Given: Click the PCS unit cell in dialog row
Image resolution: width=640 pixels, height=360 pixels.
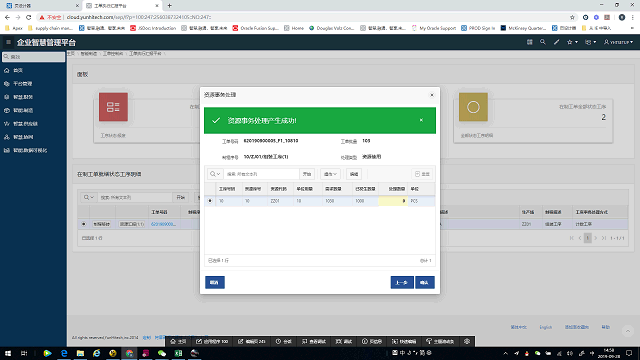Looking at the screenshot, I should (x=421, y=201).
